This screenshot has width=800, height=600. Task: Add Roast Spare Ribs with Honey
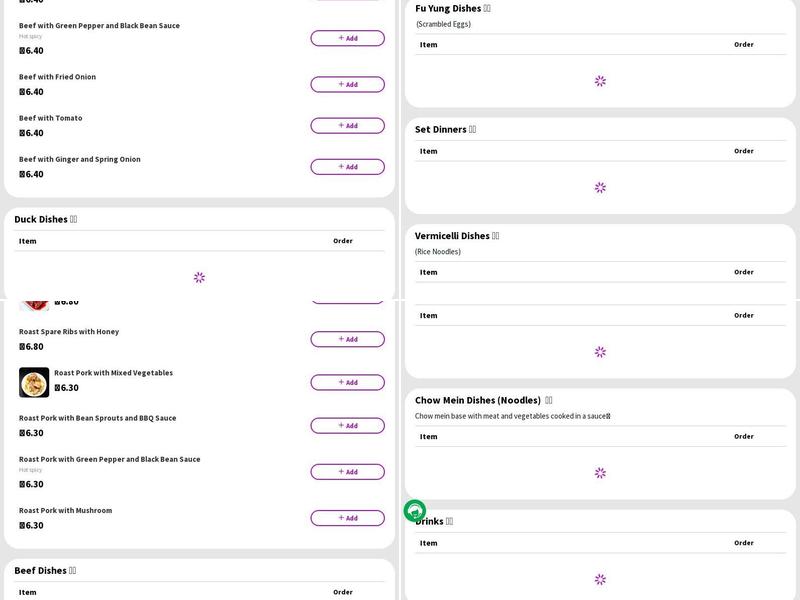[347, 339]
